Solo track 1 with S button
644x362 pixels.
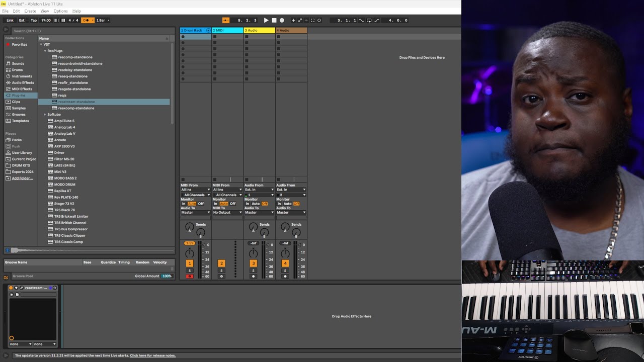pos(190,271)
